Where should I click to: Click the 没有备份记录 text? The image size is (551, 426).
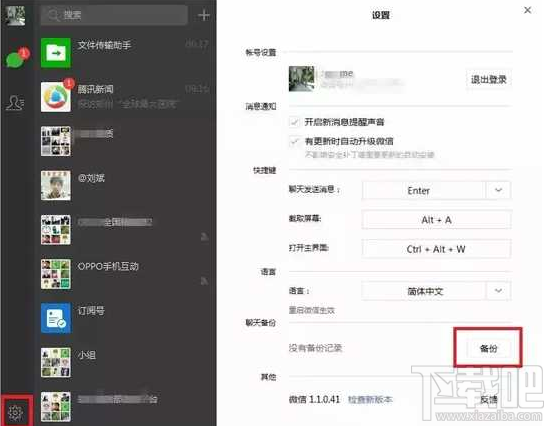click(x=315, y=348)
